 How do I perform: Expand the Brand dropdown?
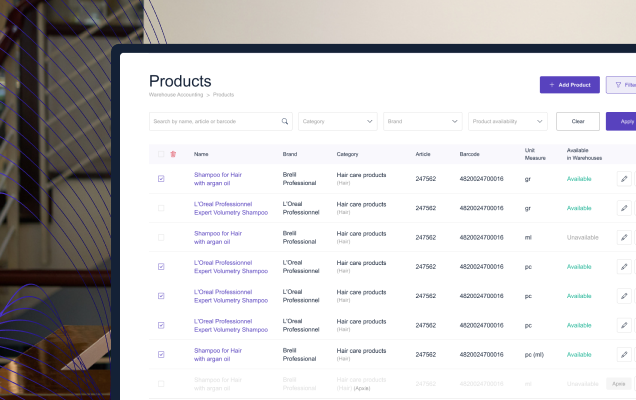click(423, 121)
